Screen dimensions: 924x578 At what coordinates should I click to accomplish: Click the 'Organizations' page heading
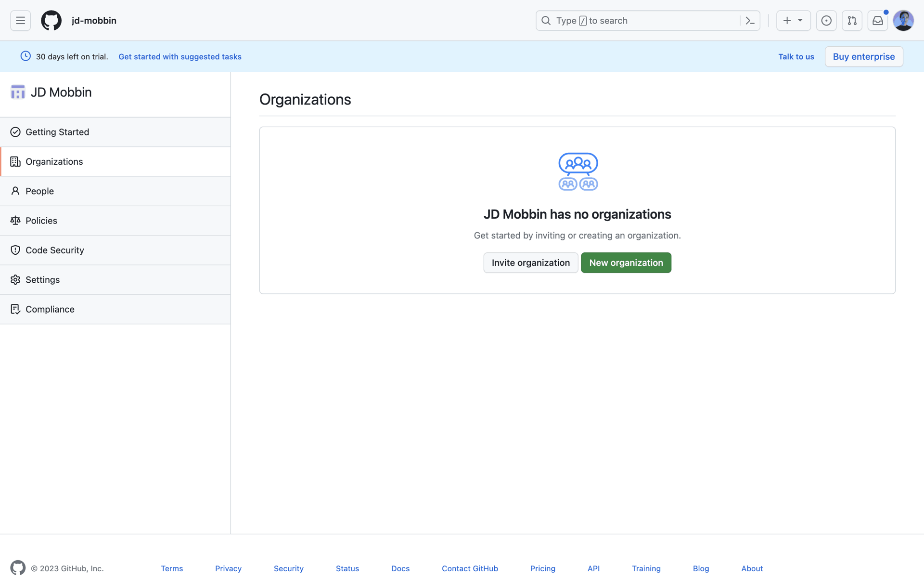(x=305, y=99)
